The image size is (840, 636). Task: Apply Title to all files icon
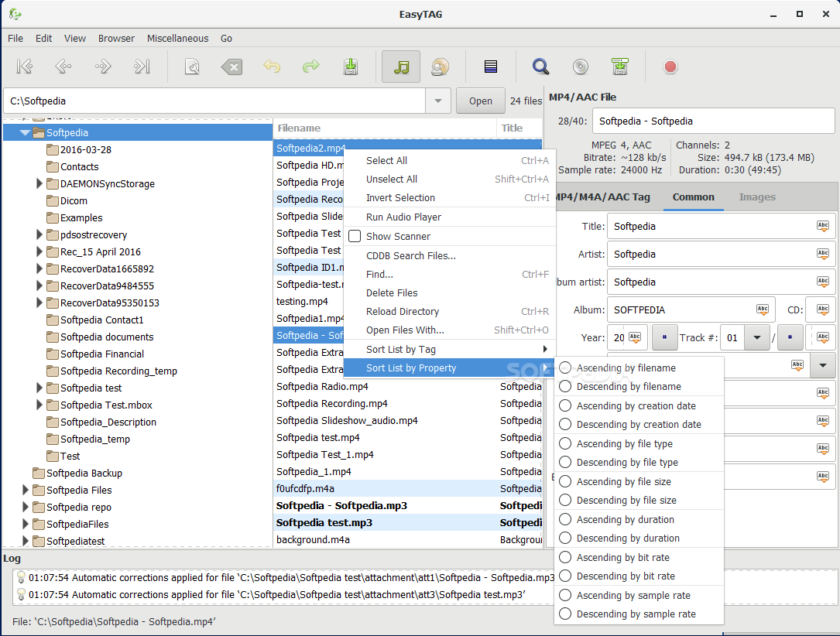[x=823, y=226]
